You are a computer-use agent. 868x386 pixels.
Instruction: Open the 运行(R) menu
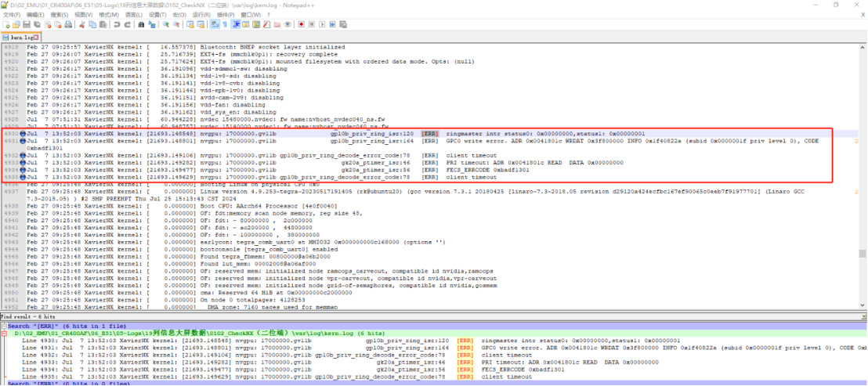click(x=201, y=14)
